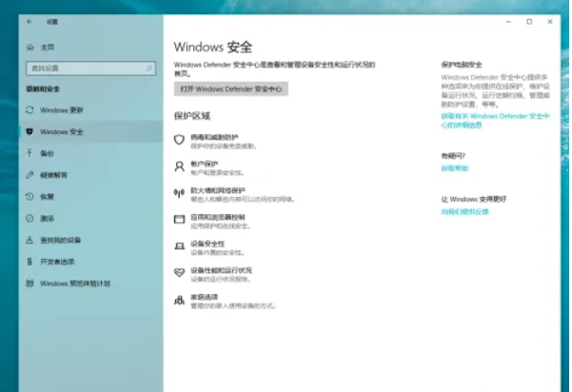The width and height of the screenshot is (572, 392).
Task: Click the shield icon for 病毒和威胁防护
Action: 178,139
